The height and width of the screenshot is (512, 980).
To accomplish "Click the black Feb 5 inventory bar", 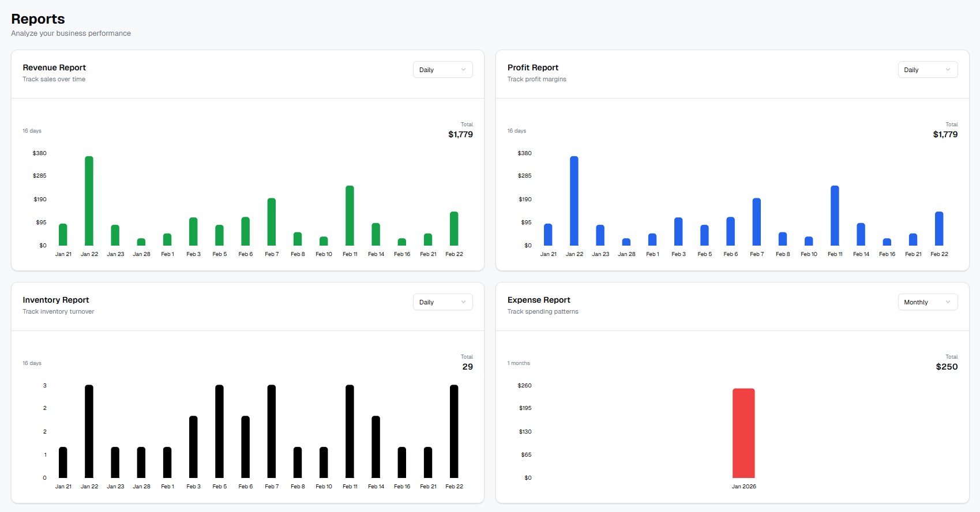I will (x=219, y=431).
